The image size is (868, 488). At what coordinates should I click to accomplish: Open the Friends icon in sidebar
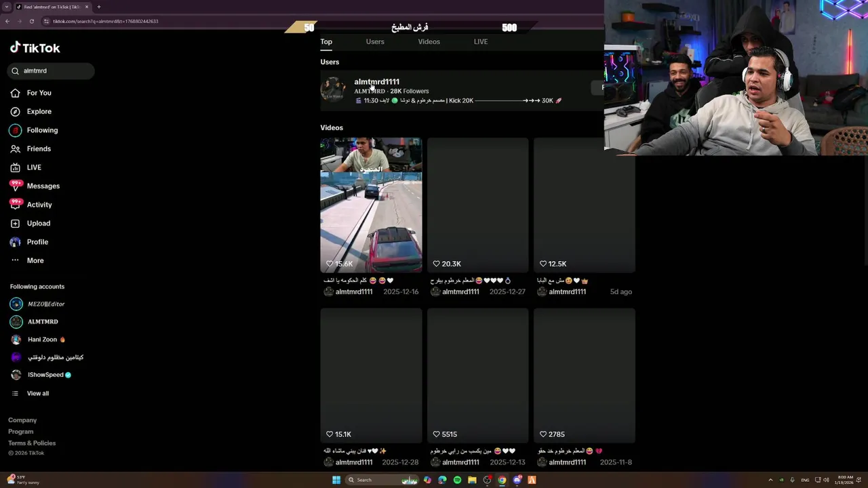(15, 148)
